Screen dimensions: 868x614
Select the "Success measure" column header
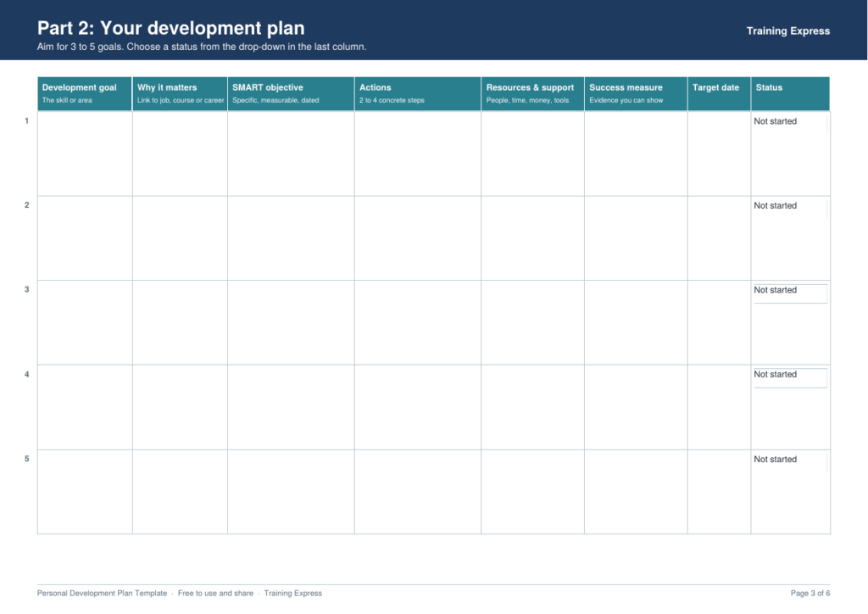tap(636, 93)
